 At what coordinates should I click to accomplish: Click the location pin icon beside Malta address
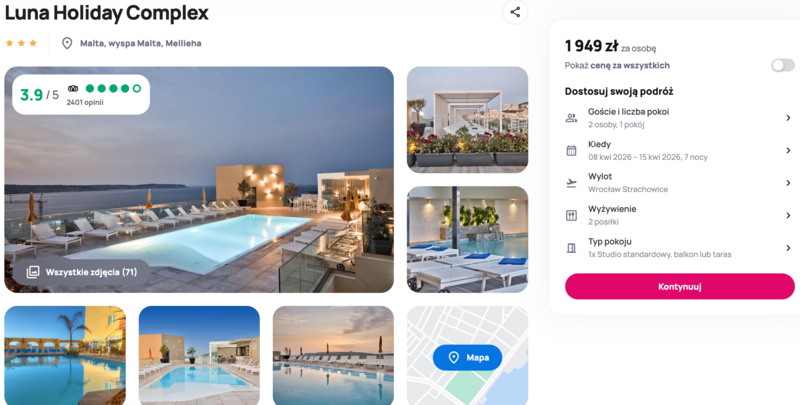click(67, 43)
